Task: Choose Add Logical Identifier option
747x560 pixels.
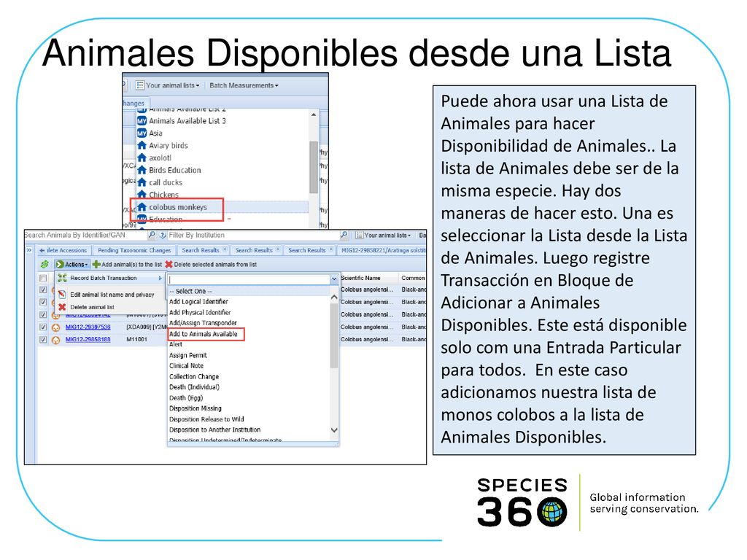Action: [x=198, y=302]
